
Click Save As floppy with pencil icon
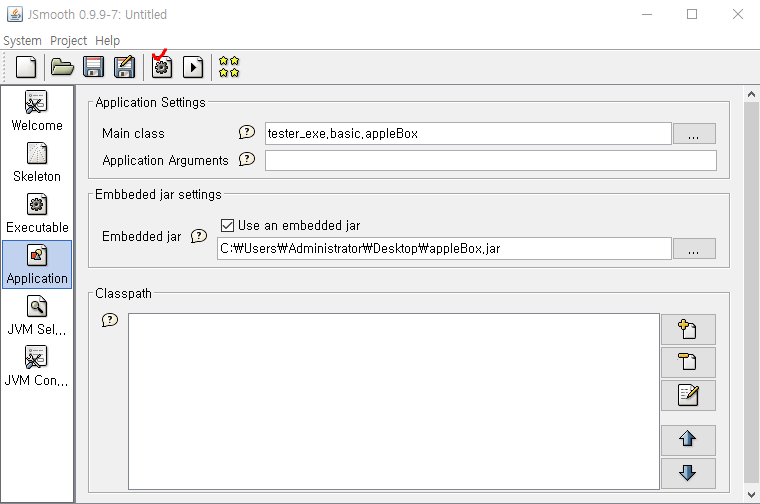(125, 67)
